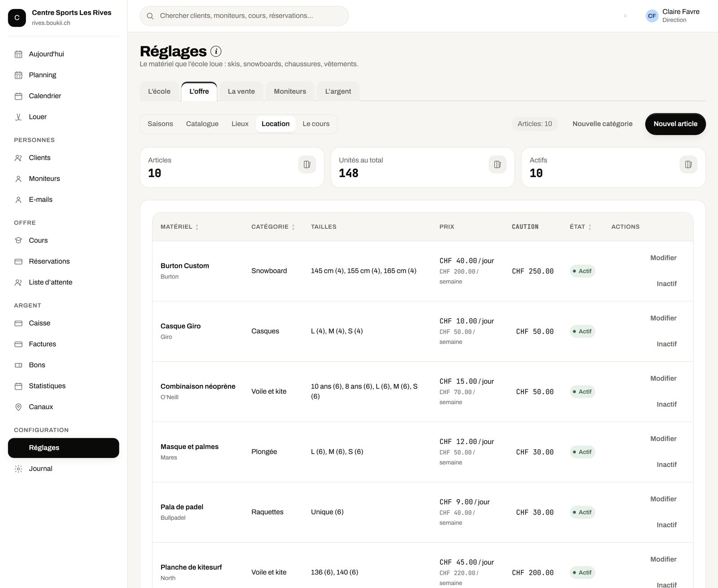The height and width of the screenshot is (588, 718).
Task: Click the Nouvel article button
Action: tap(675, 124)
